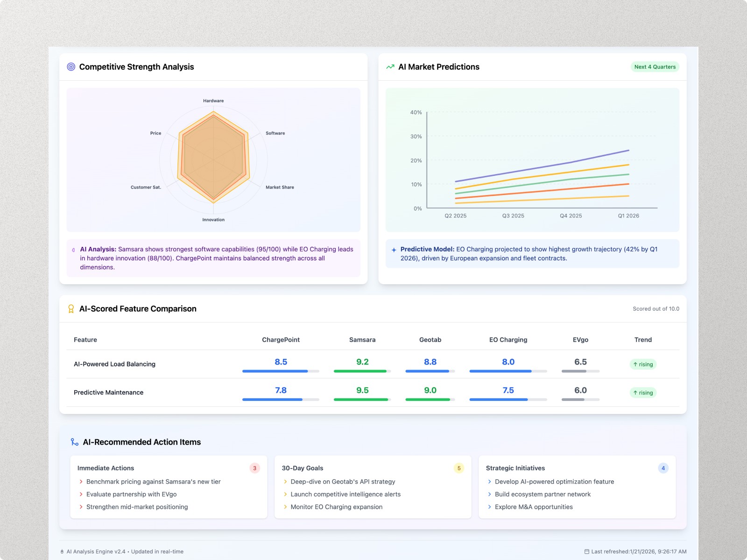Image resolution: width=747 pixels, height=560 pixels.
Task: Click chevron beside Monitor EO Charging expansion
Action: pos(285,507)
